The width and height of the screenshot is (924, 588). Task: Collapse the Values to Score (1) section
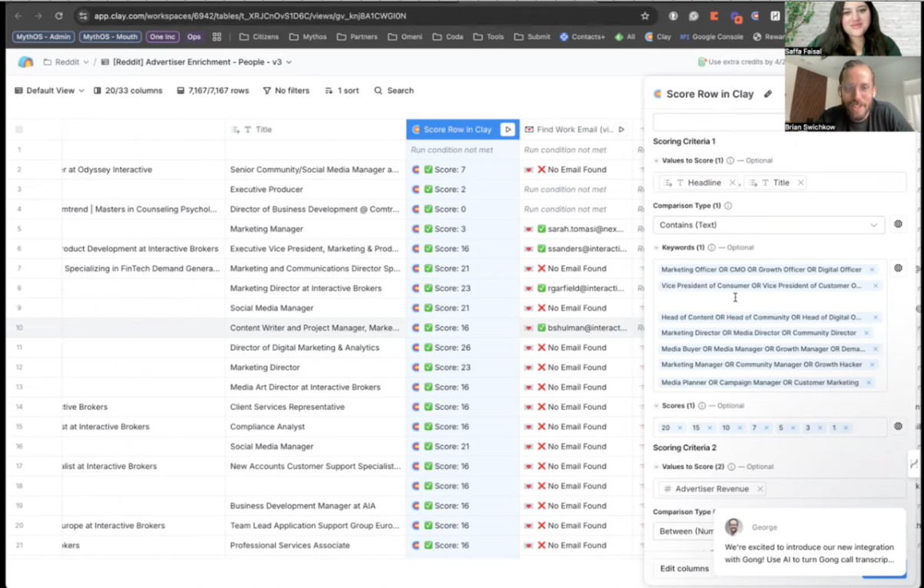657,160
